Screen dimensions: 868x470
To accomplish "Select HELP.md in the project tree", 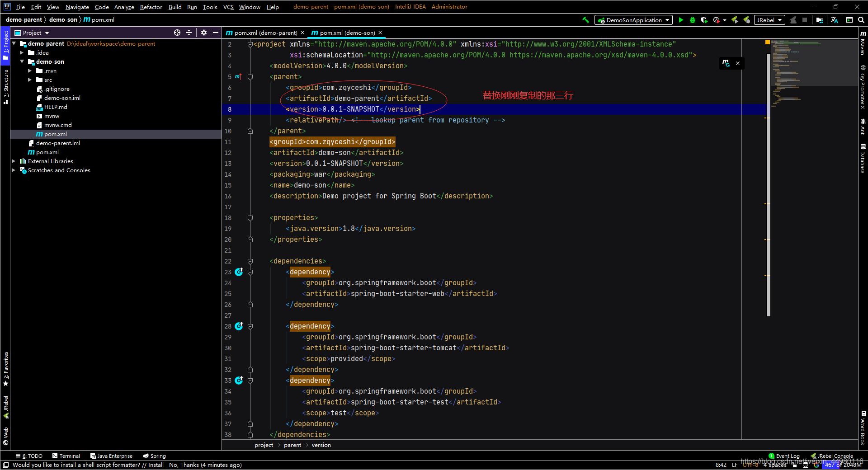I will [x=56, y=107].
